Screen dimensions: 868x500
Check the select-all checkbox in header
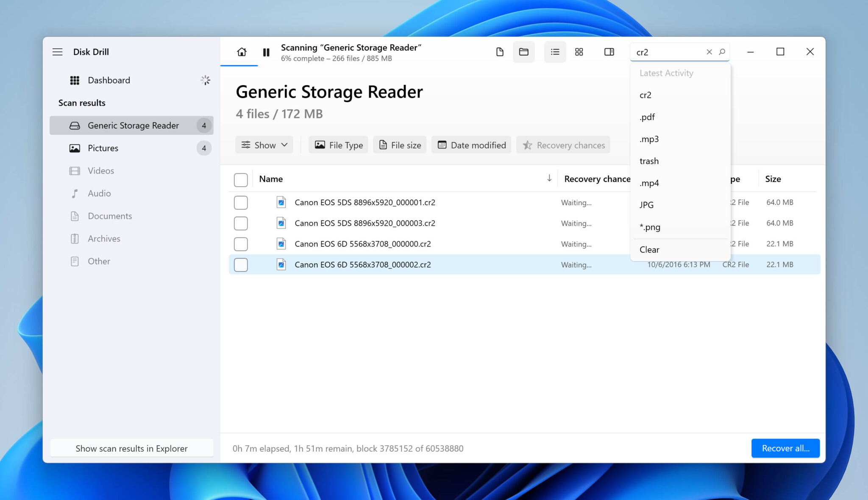coord(241,180)
